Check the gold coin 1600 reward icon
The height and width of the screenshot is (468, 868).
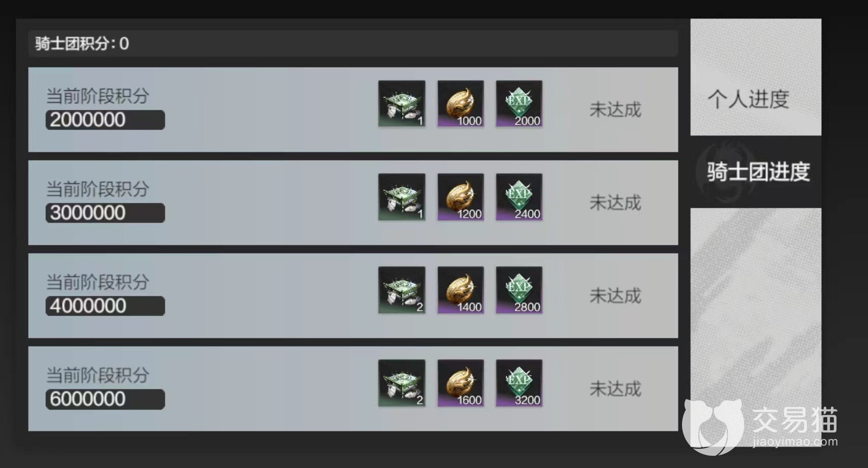[460, 383]
